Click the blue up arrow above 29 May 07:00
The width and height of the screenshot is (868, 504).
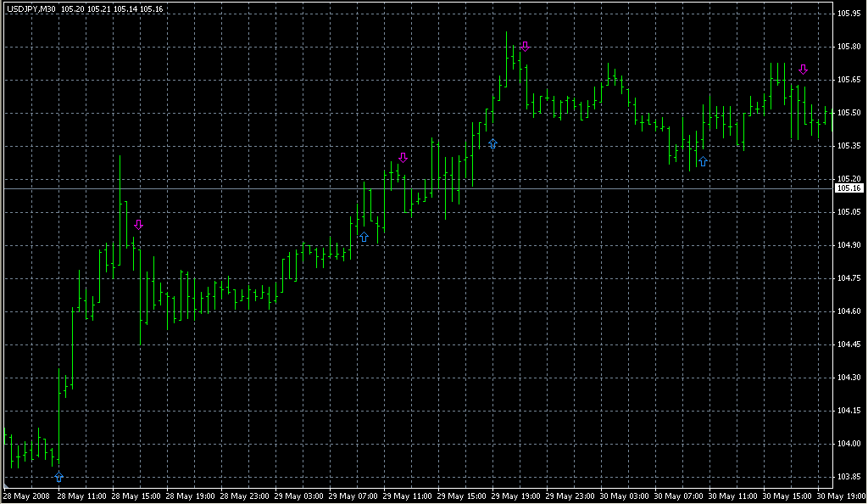[x=364, y=237]
